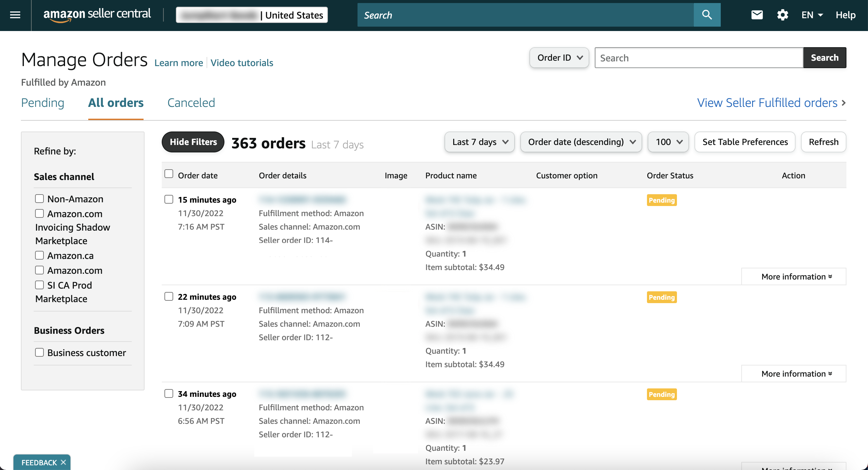The height and width of the screenshot is (470, 868).
Task: Check the order from 34 minutes ago
Action: click(169, 393)
